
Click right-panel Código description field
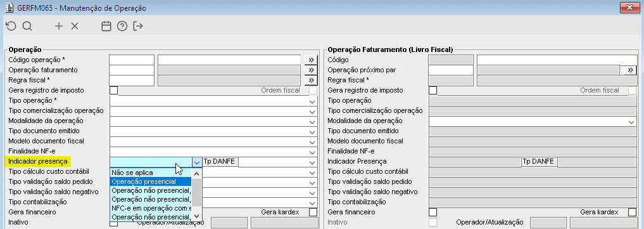coord(556,60)
